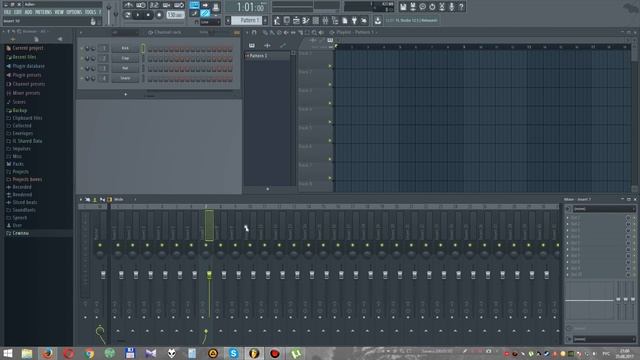Select the Clap channel button
Screen dimensions: 640x360
point(125,58)
